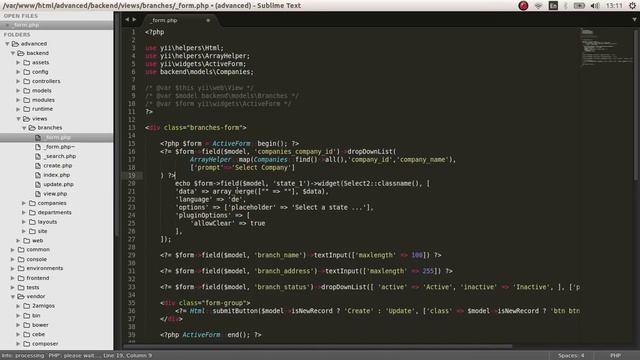The width and height of the screenshot is (640, 360).
Task: Go to previous tab arrow
Action: pos(127,19)
